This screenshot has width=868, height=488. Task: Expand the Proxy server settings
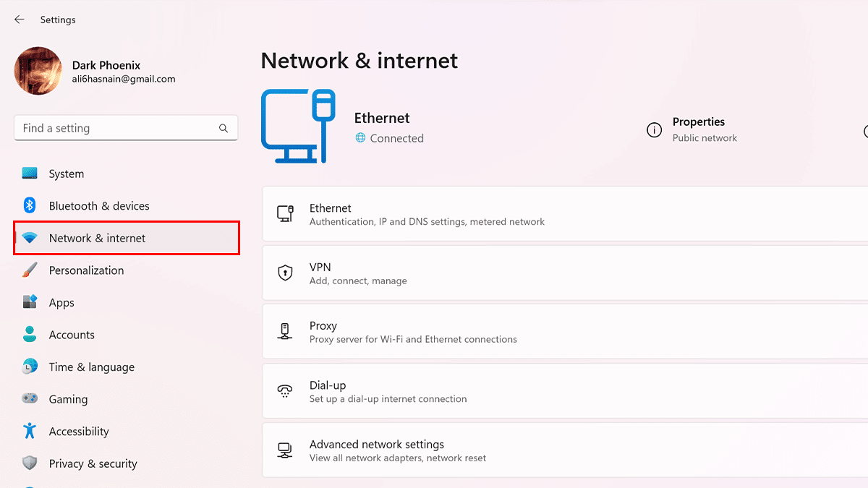pos(564,332)
